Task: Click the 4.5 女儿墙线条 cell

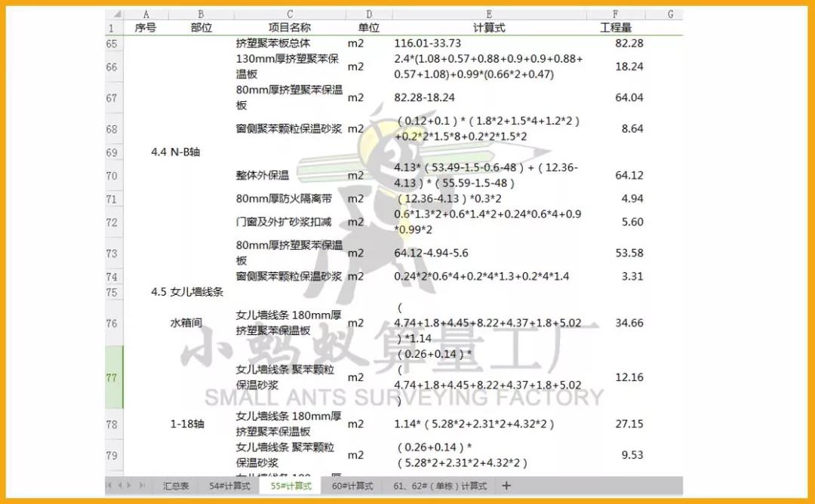Action: 187,292
